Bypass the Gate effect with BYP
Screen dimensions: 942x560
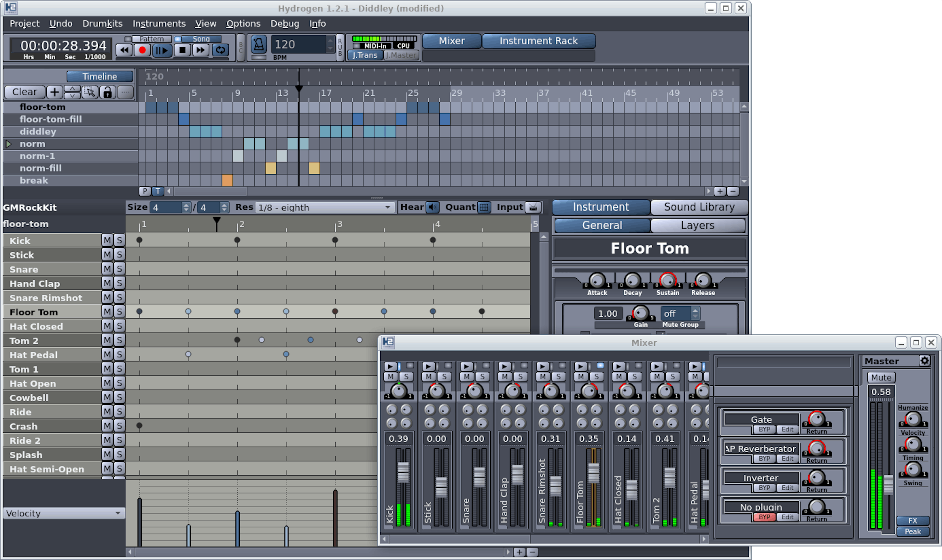click(764, 430)
